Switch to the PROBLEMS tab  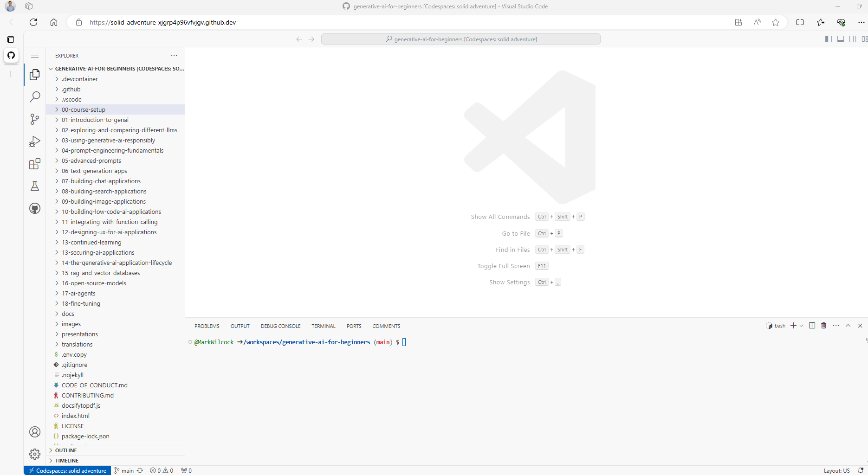(207, 326)
